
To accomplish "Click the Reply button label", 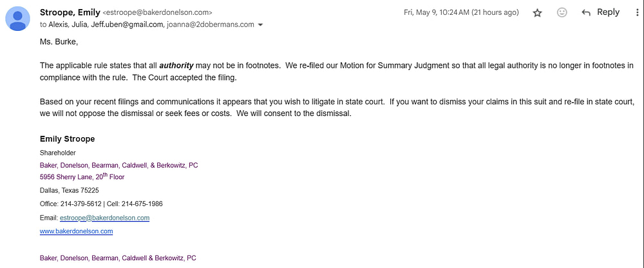I will click(x=609, y=12).
